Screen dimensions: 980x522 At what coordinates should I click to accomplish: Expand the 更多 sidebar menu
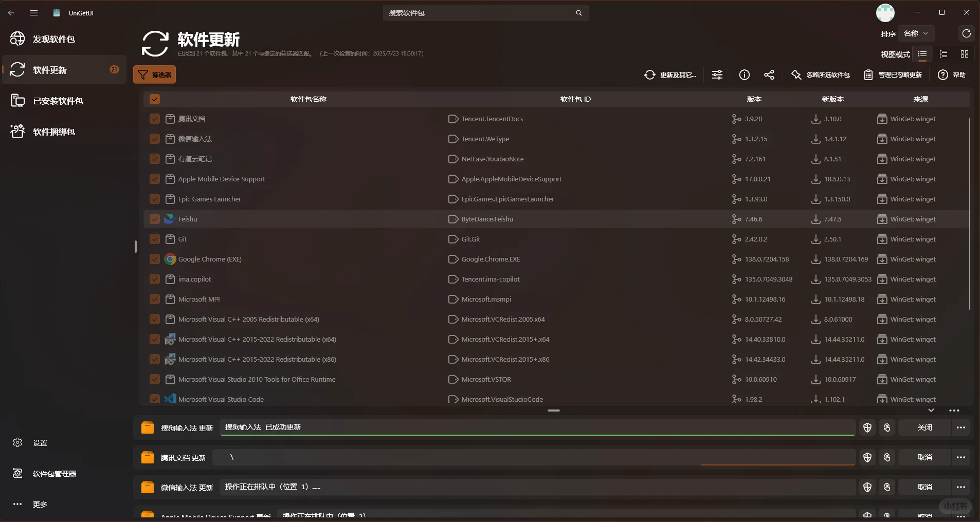pyautogui.click(x=64, y=505)
